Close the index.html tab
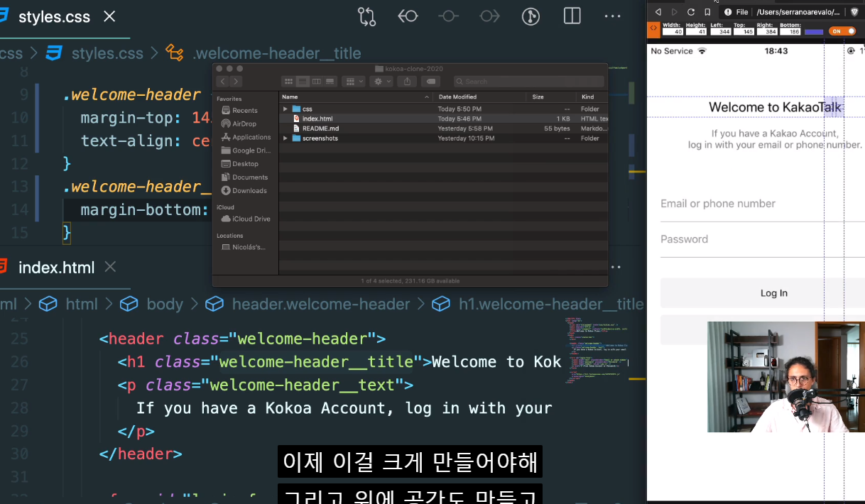Viewport: 865px width, 504px height. point(110,268)
